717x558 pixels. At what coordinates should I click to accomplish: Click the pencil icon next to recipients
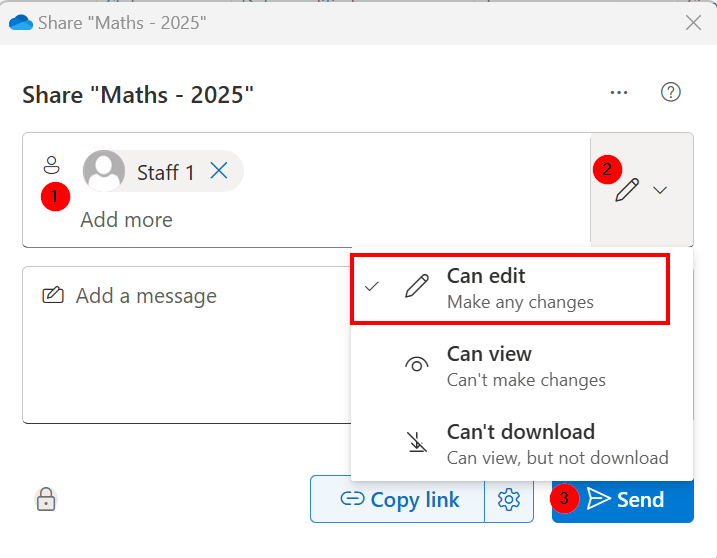tap(627, 190)
